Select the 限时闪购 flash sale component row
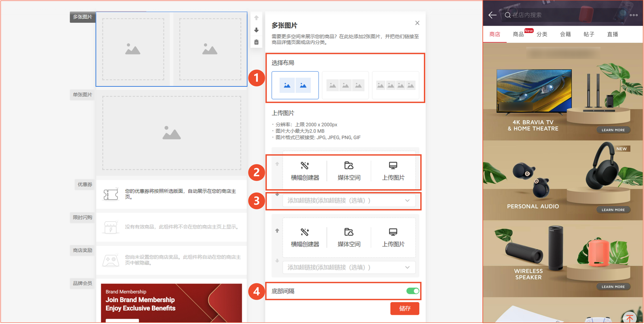This screenshot has height=324, width=644. (172, 227)
